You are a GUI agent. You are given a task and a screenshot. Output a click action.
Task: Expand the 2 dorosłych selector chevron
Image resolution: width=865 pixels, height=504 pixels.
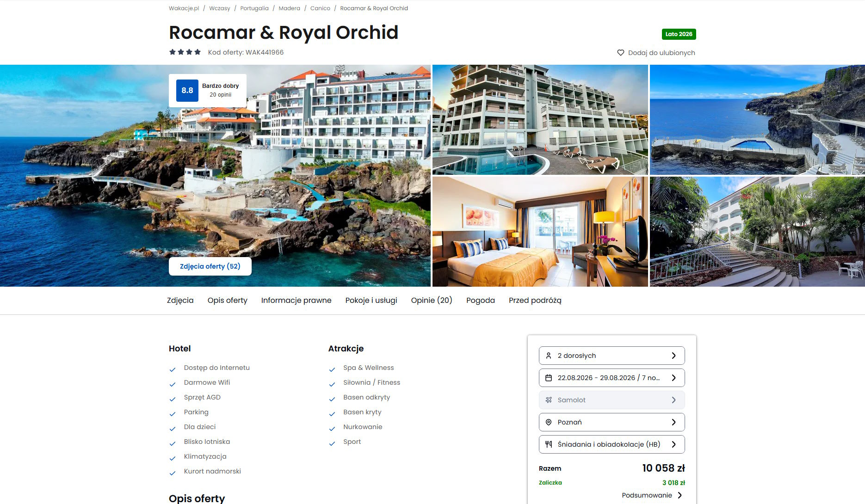(x=674, y=356)
